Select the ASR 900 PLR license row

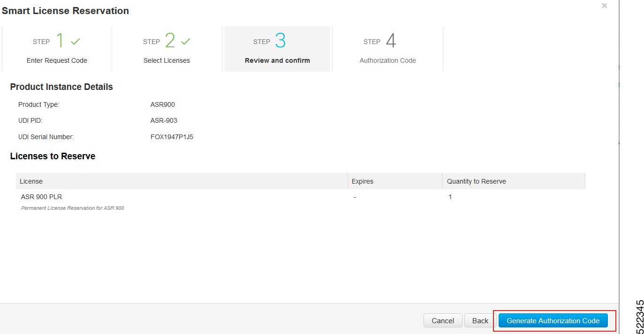[300, 202]
